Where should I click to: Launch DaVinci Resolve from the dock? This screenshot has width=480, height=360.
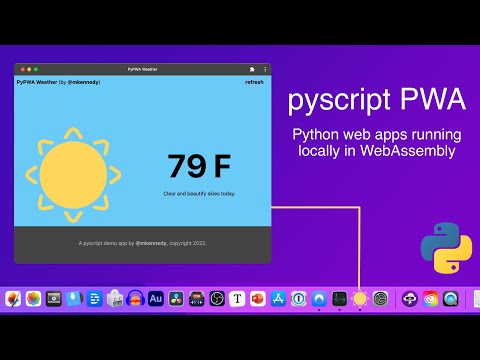tap(176, 299)
